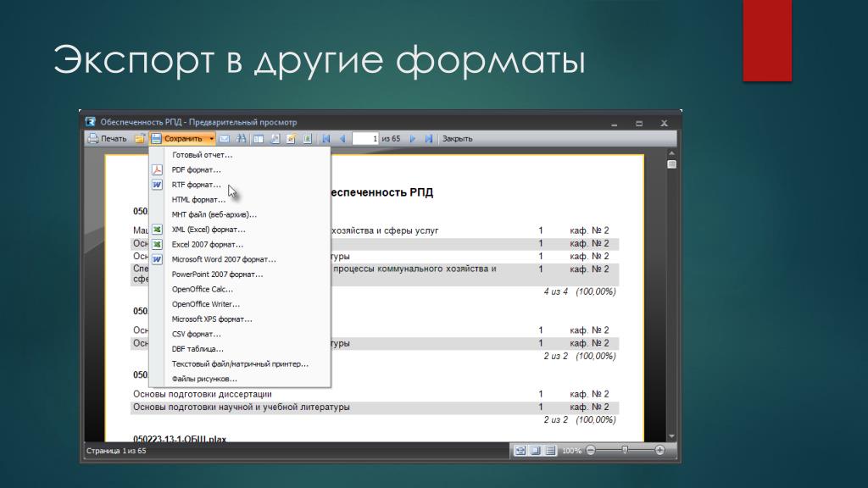
Task: Click the whole page view icon
Action: tap(536, 451)
